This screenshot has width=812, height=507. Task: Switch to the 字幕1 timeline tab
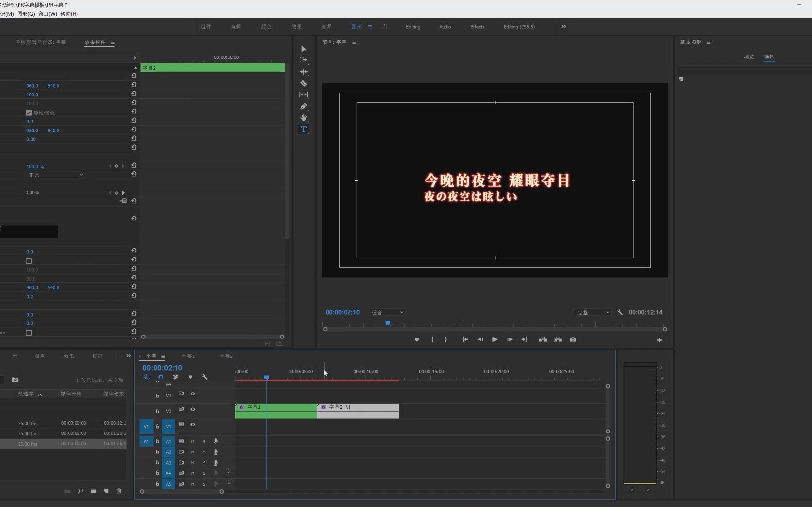click(x=188, y=356)
